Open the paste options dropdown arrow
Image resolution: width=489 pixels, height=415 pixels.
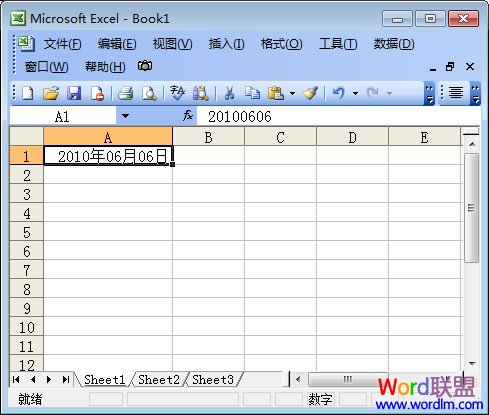(x=292, y=93)
